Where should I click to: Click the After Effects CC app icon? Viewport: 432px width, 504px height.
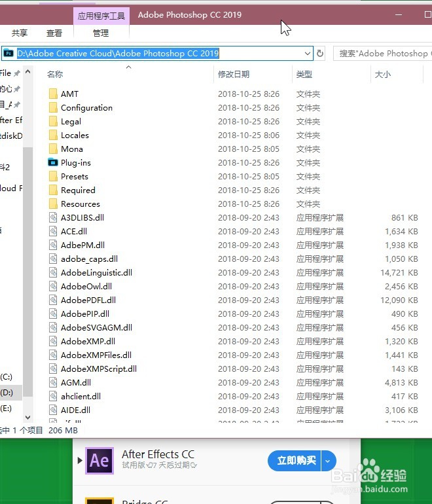(99, 461)
